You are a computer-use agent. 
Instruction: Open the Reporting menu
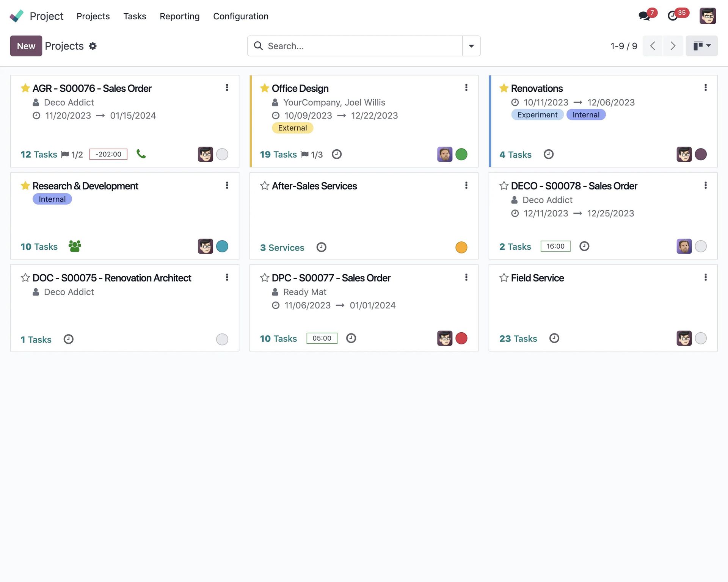pos(179,16)
